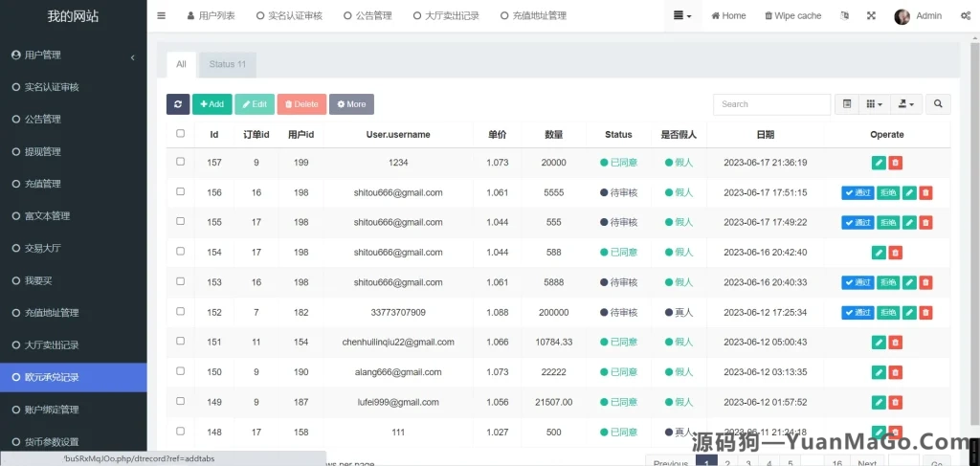This screenshot has width=980, height=466.
Task: Delete the row with Id 156
Action: (925, 192)
